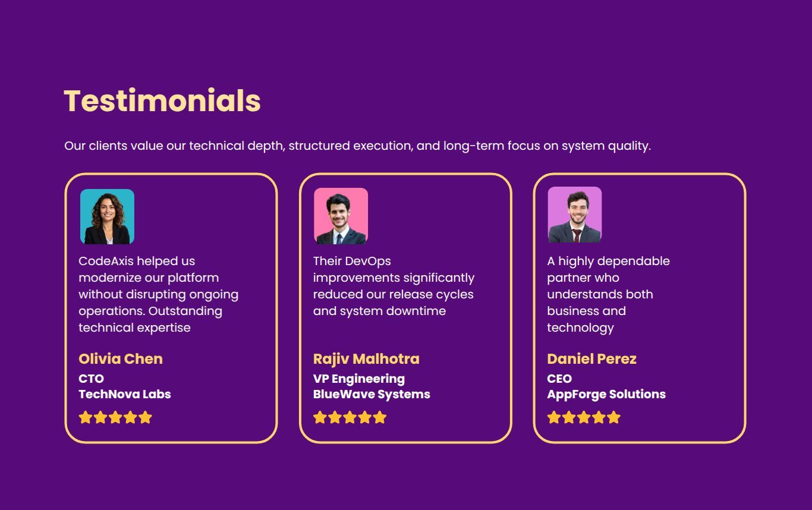
Task: Click the BlueWave Systems company name
Action: pos(372,394)
